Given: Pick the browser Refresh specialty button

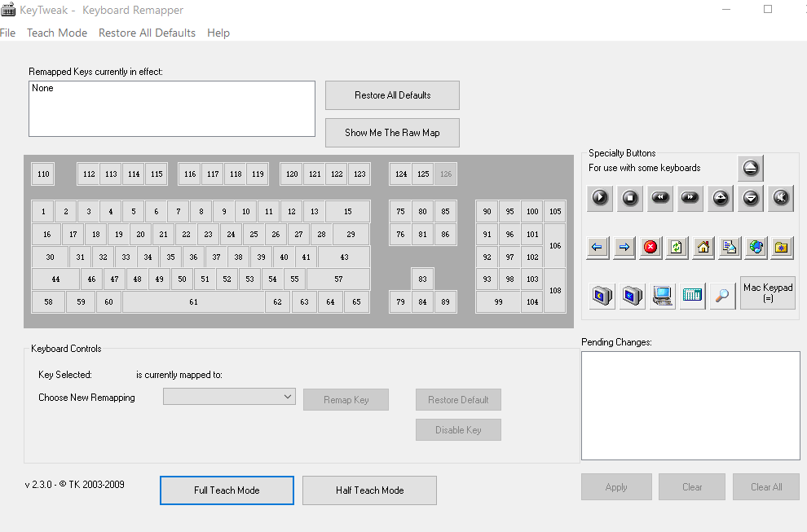Looking at the screenshot, I should [x=676, y=247].
